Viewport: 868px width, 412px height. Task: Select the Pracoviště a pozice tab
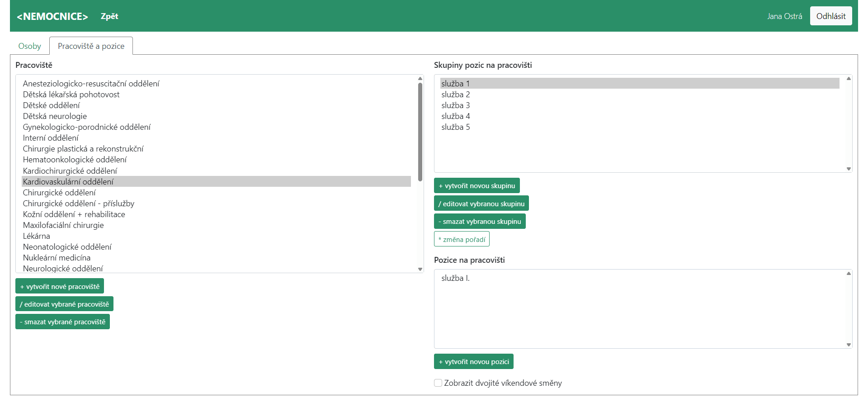pyautogui.click(x=91, y=46)
